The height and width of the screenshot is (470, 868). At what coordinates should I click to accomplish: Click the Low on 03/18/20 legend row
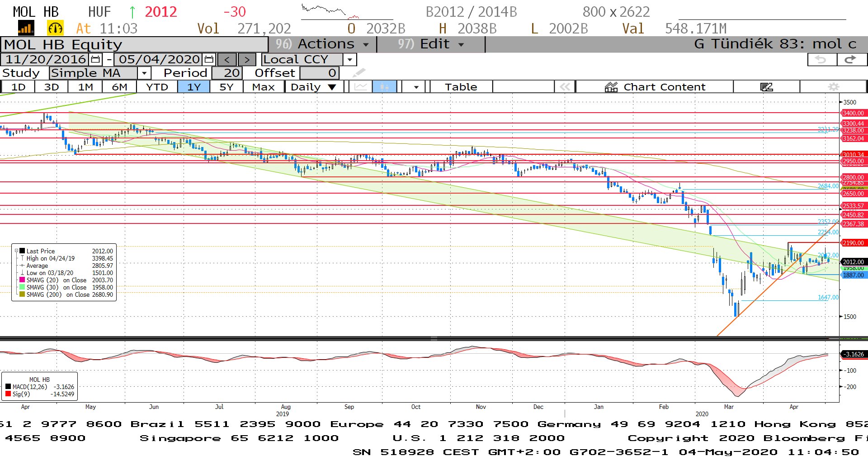tap(66, 273)
